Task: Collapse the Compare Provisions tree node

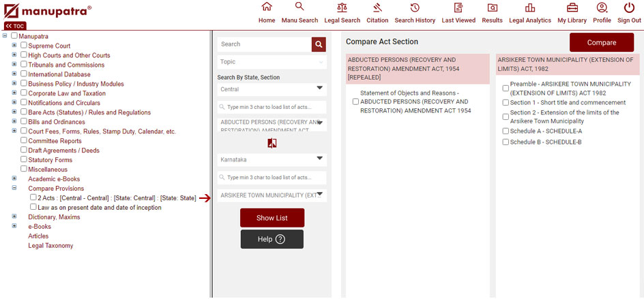Action: (x=14, y=189)
